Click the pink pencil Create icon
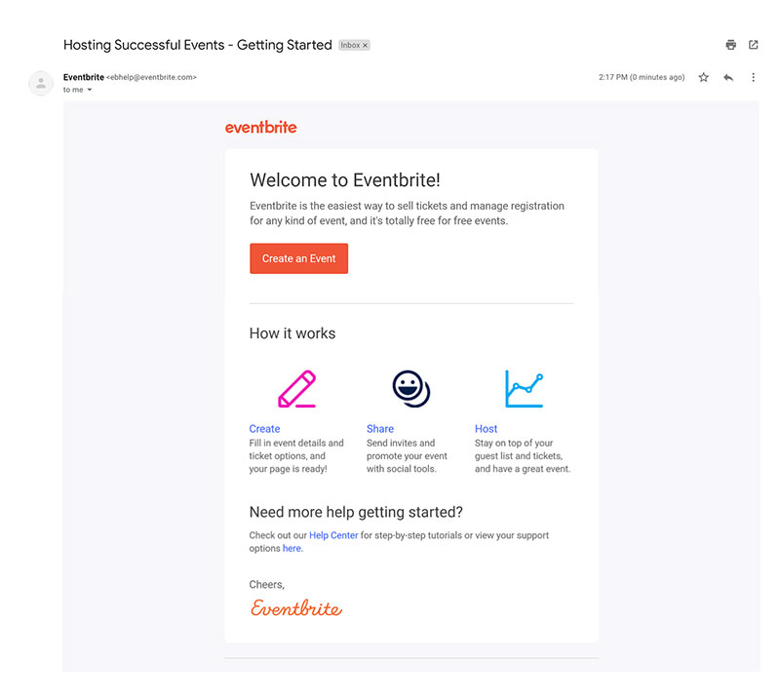 pyautogui.click(x=297, y=389)
